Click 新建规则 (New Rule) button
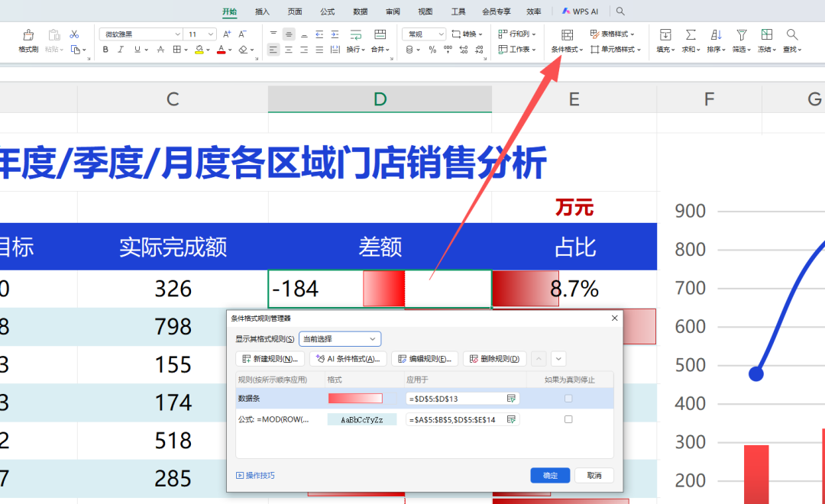The height and width of the screenshot is (504, 825). [270, 359]
